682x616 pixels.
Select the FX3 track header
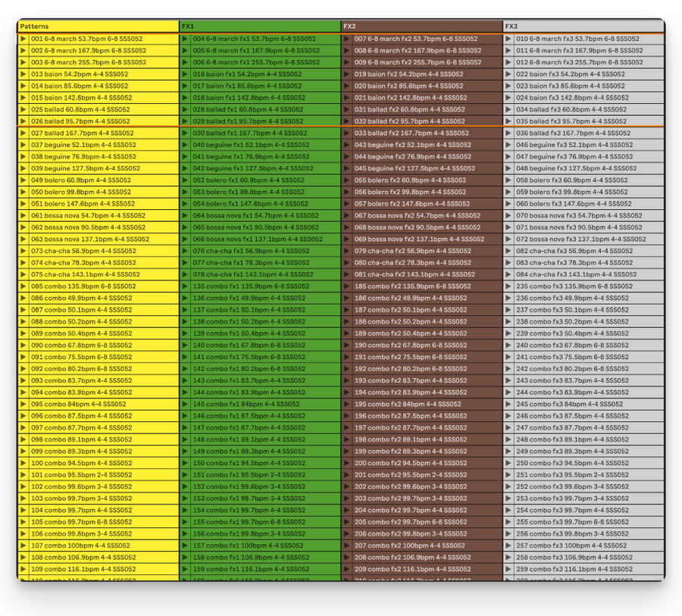click(583, 27)
